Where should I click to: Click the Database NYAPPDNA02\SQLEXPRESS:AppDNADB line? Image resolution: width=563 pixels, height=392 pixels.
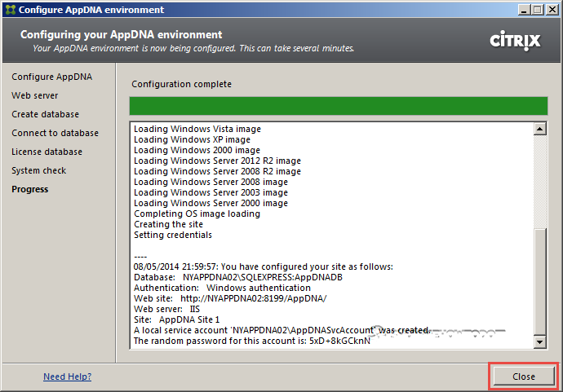tap(238, 277)
